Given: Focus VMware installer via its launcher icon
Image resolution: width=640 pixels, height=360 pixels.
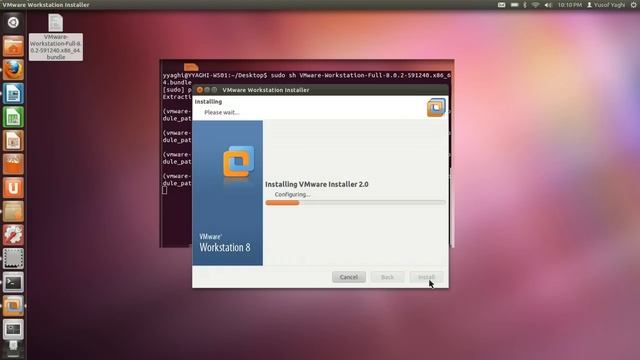Looking at the screenshot, I should click(x=13, y=306).
